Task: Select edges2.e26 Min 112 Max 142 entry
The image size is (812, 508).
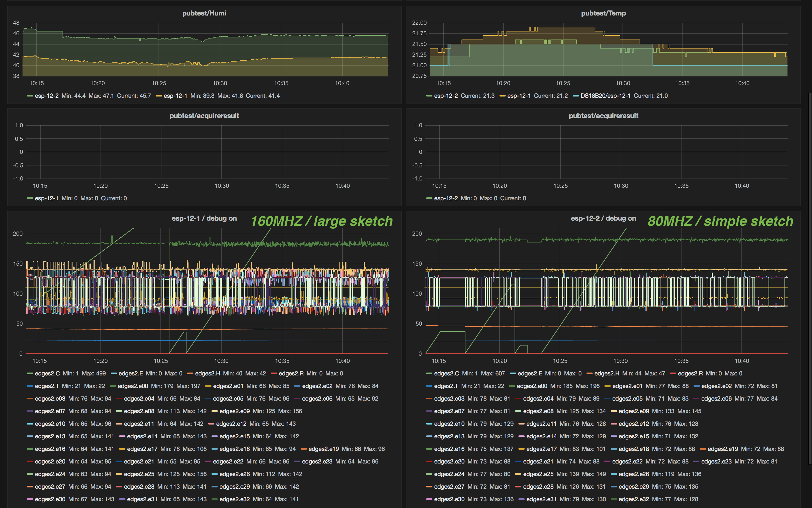Action: 235,474
